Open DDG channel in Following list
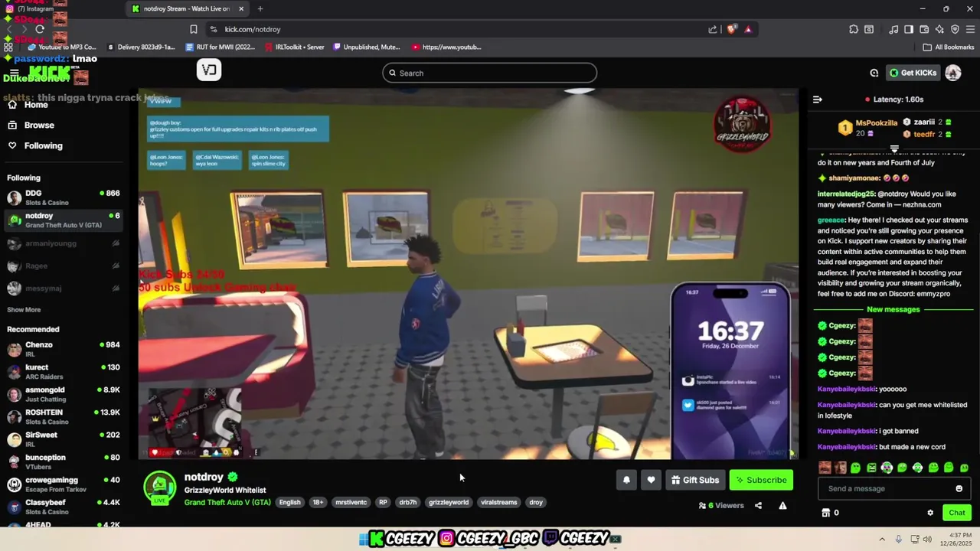This screenshot has height=551, width=980. [x=64, y=197]
